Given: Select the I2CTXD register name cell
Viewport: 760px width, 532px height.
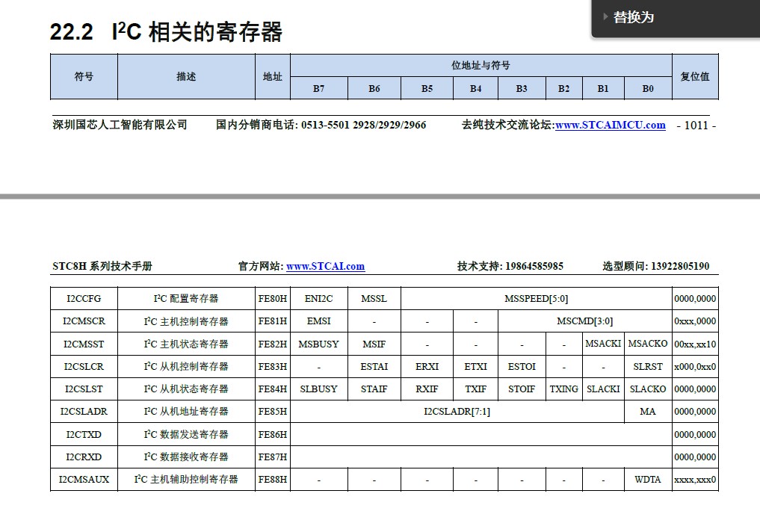Looking at the screenshot, I should coord(84,434).
